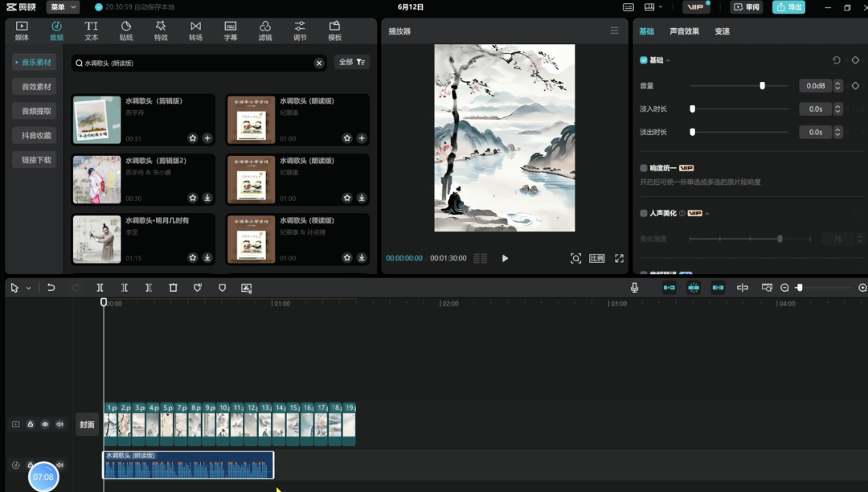
Task: Click the microphone record voiceover icon
Action: (634, 288)
